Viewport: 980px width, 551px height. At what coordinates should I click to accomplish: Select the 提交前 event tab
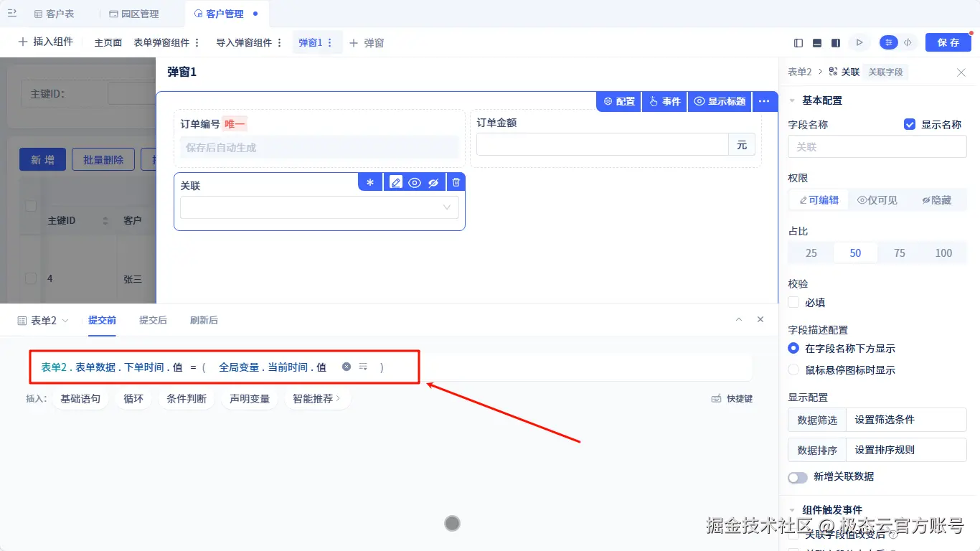click(102, 320)
